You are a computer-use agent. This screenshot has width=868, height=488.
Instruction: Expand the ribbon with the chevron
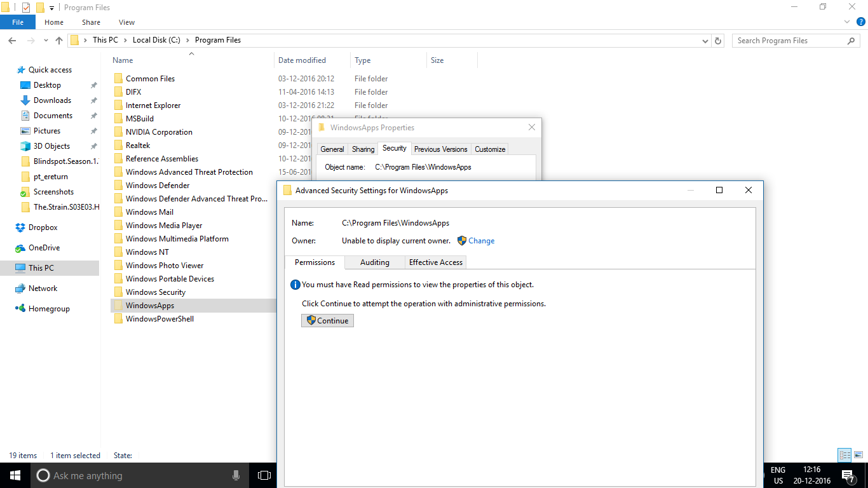(846, 22)
